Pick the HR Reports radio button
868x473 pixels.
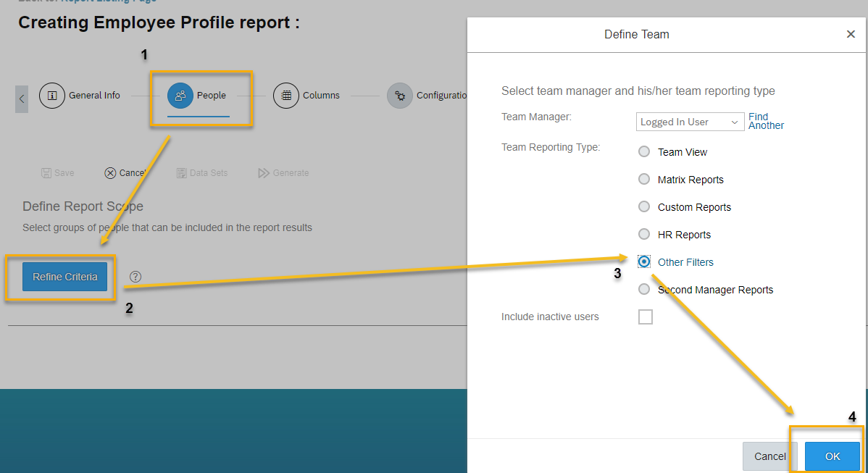click(644, 234)
